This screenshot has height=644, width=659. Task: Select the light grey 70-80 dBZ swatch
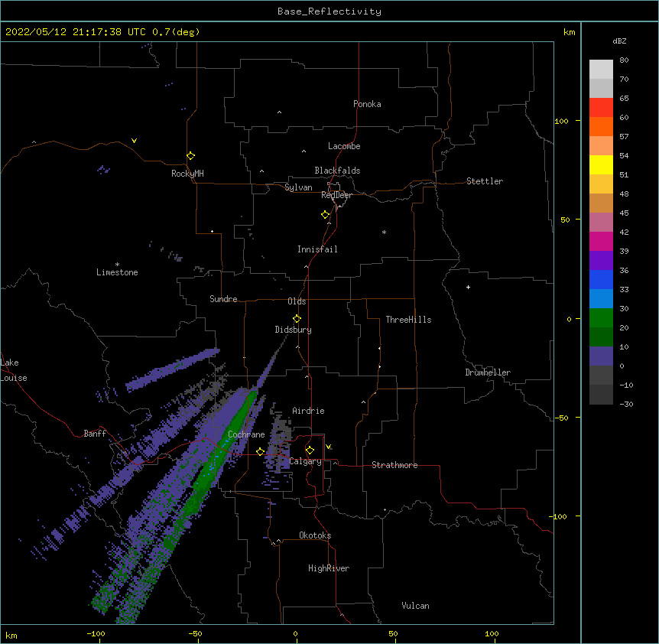(601, 69)
